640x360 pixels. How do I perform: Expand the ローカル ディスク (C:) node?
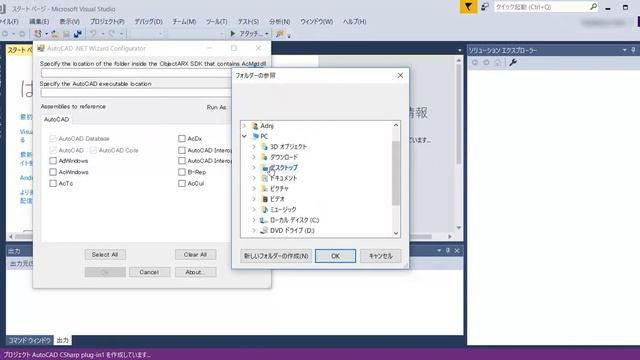pyautogui.click(x=254, y=220)
